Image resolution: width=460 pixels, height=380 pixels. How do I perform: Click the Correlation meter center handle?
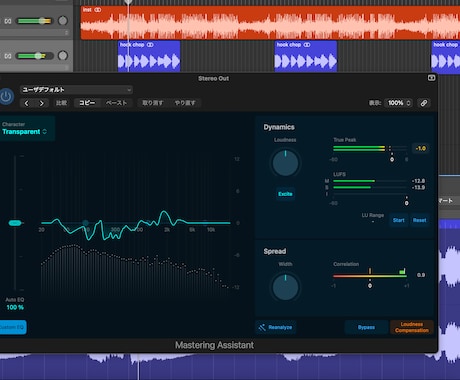[370, 286]
